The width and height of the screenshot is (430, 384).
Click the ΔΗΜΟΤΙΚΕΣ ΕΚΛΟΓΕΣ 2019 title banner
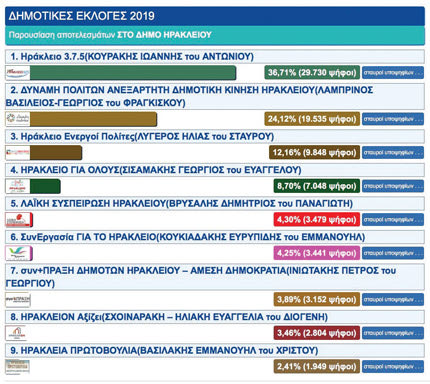(215, 16)
